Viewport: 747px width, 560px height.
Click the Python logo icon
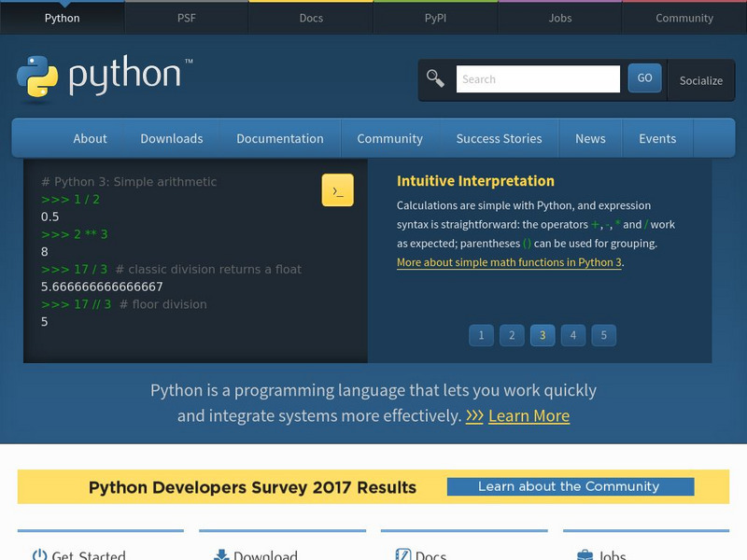point(38,77)
